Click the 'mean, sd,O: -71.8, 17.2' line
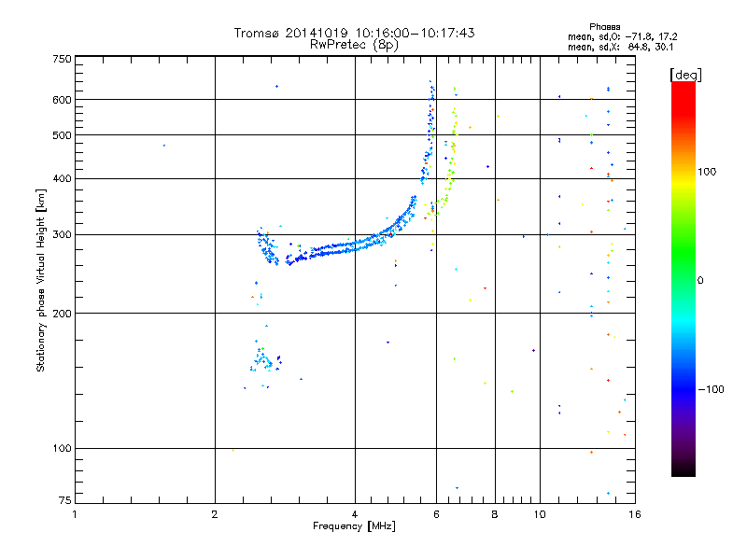Viewport: 747px width, 560px height. (622, 36)
